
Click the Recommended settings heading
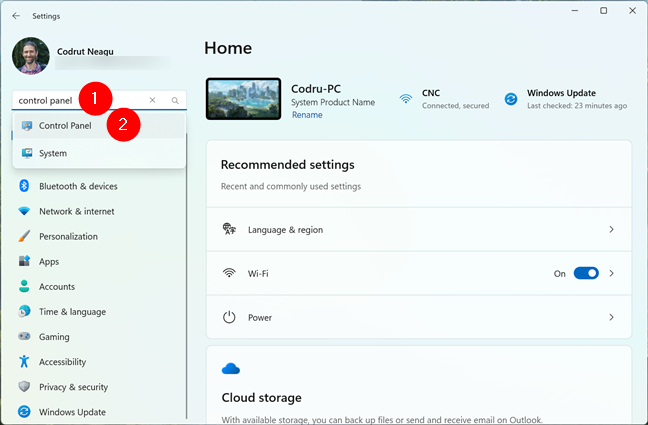coord(288,165)
